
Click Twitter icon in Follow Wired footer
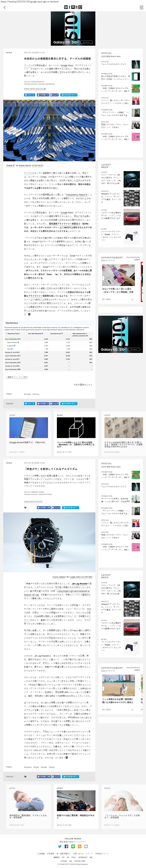60,846
